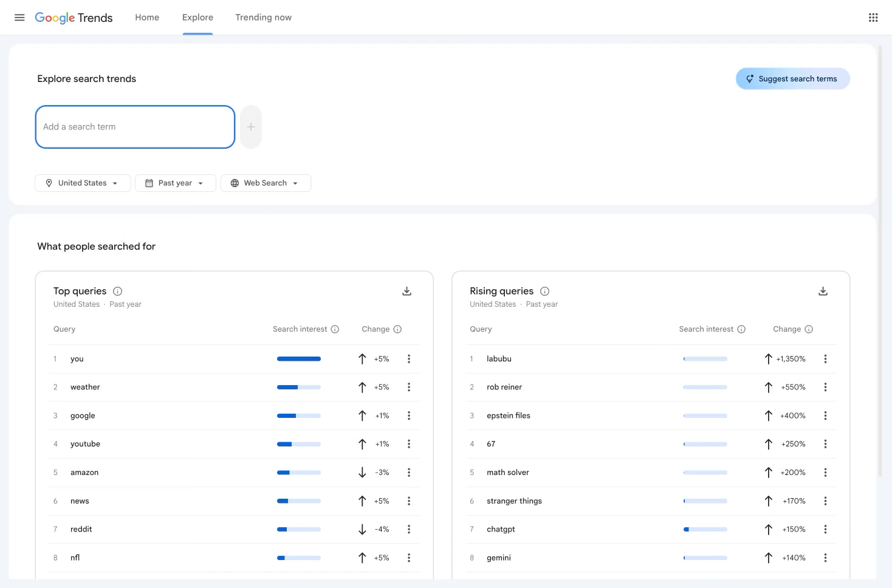
Task: Open the Google apps grid
Action: 873,17
